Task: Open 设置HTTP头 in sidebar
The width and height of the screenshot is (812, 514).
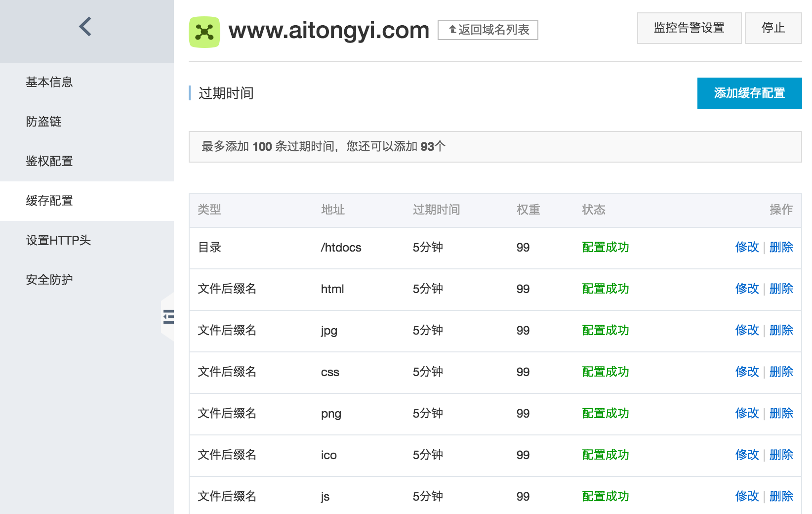Action: point(87,240)
